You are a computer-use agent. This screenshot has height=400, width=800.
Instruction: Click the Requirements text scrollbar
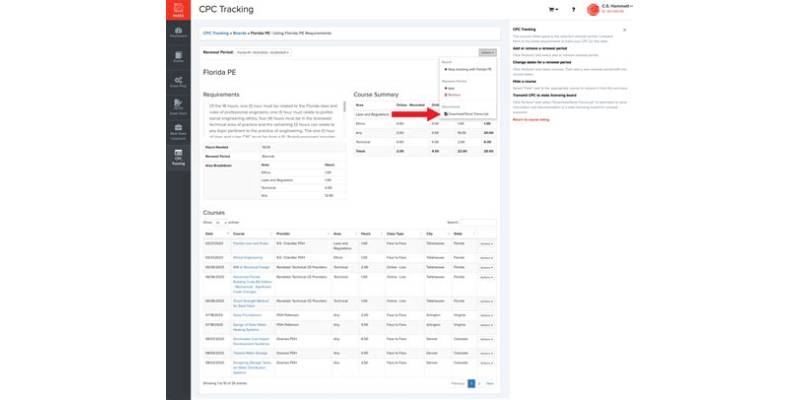345,107
